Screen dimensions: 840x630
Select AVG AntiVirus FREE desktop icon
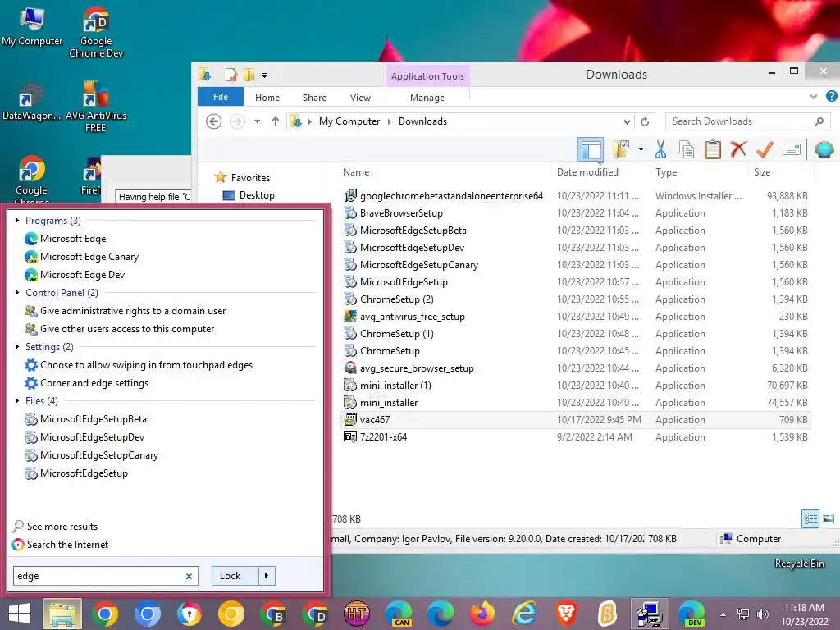[x=96, y=106]
